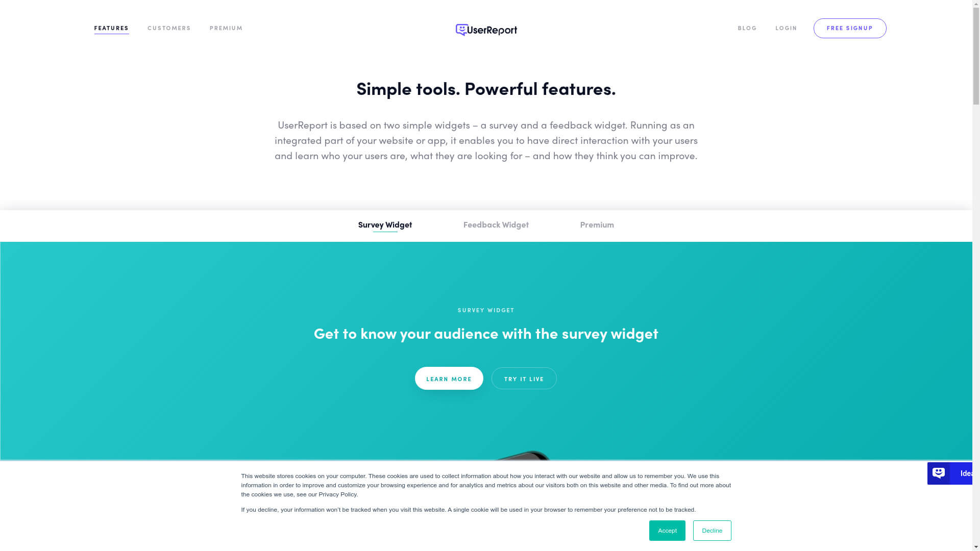Click the UserReport logo in the header

(x=486, y=30)
